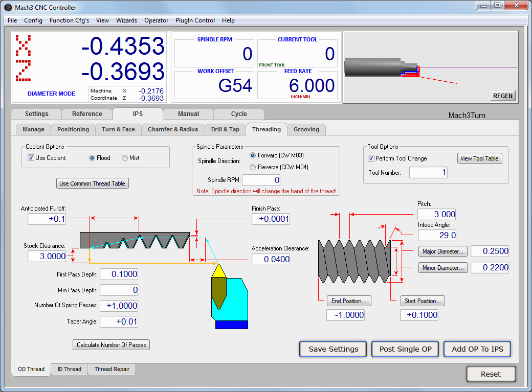Click the Major Diameter button
Image resolution: width=532 pixels, height=392 pixels.
[x=443, y=251]
